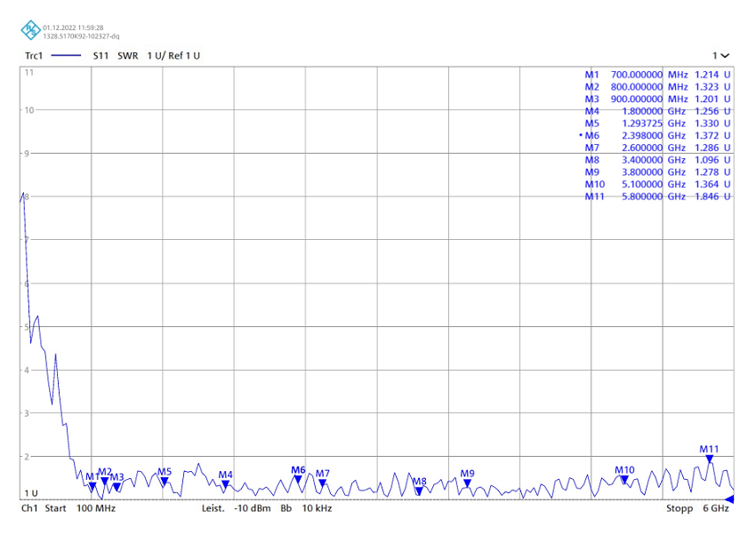Image resolution: width=756 pixels, height=551 pixels.
Task: Select marker M10 triangle on the trace
Action: [x=624, y=479]
